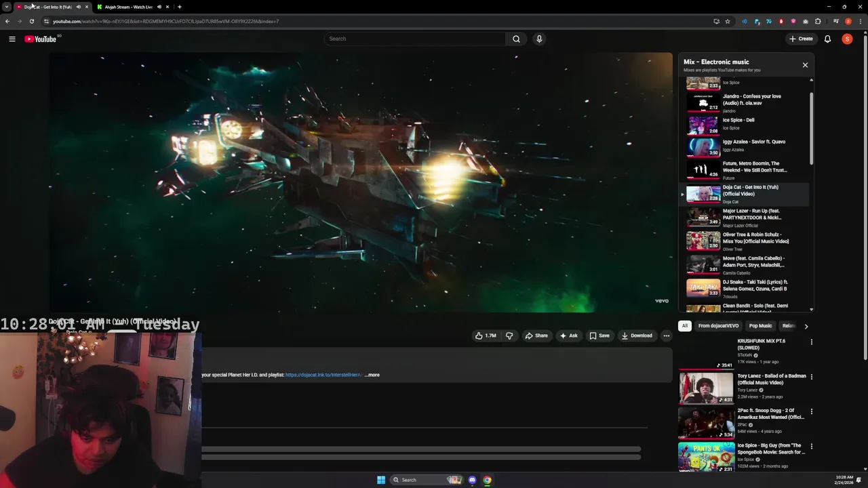Click the browser address bar URL
The height and width of the screenshot is (488, 868).
pyautogui.click(x=166, y=21)
